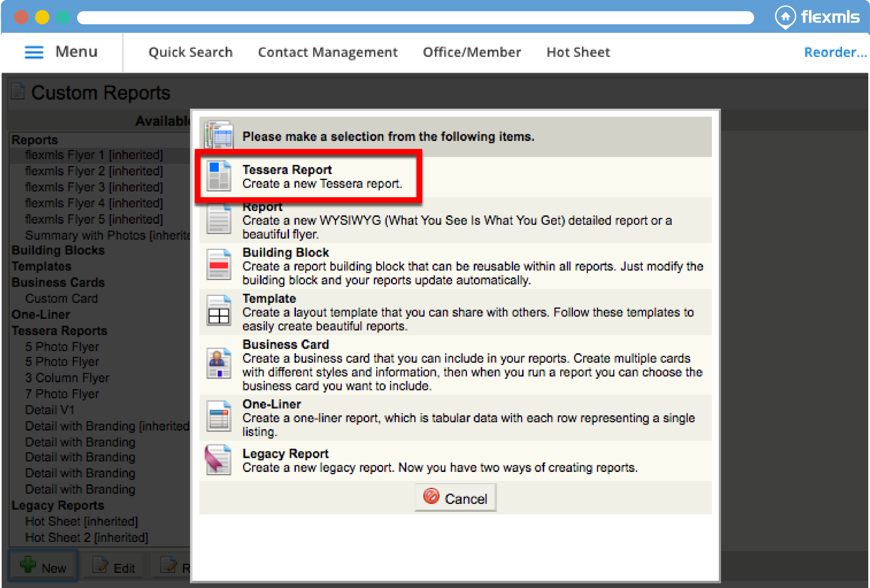Click the One-Liner table icon
This screenshot has height=588, width=870.
tap(219, 416)
